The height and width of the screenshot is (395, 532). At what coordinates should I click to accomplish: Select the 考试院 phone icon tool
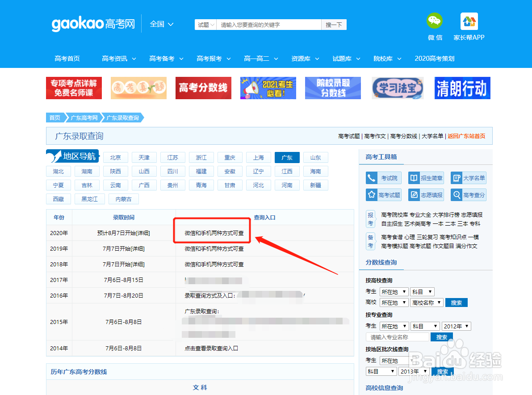[x=383, y=177]
